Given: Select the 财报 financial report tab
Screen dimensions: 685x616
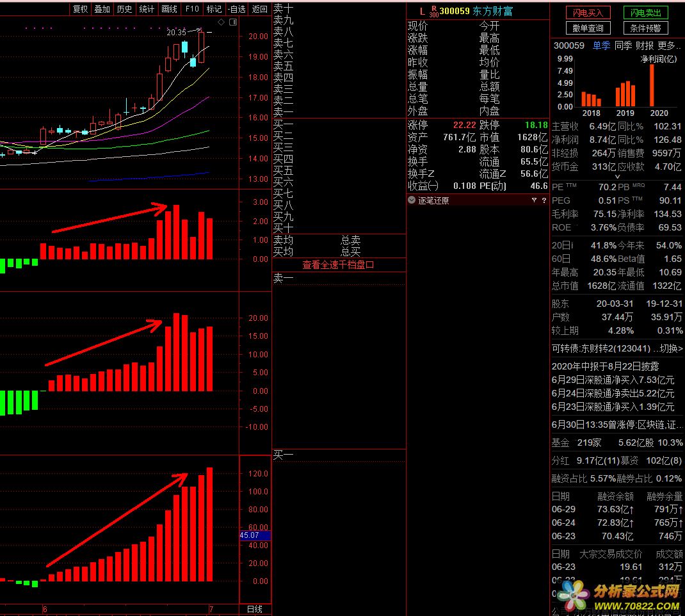Looking at the screenshot, I should point(645,45).
